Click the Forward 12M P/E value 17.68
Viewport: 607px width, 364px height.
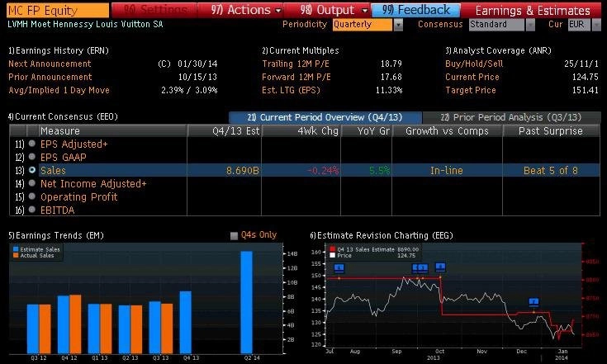tap(391, 77)
